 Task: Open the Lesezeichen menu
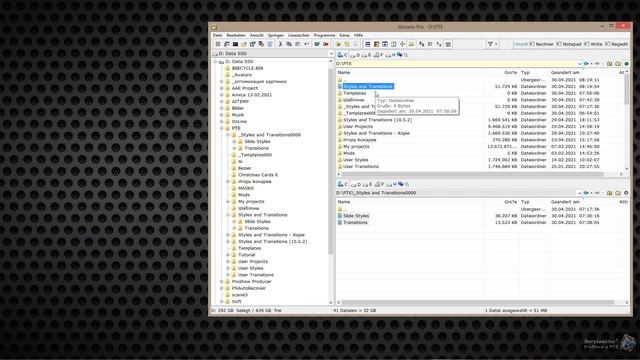pyautogui.click(x=299, y=36)
